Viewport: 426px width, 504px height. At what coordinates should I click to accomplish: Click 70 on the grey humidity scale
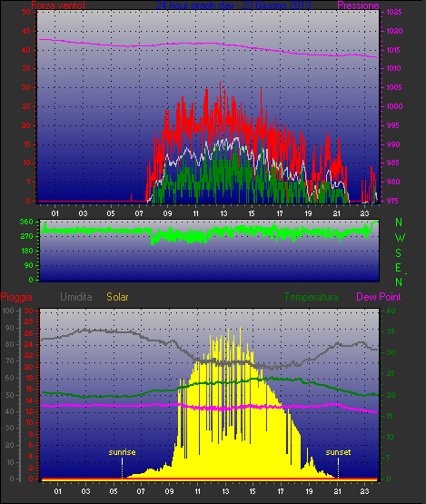tap(10, 361)
